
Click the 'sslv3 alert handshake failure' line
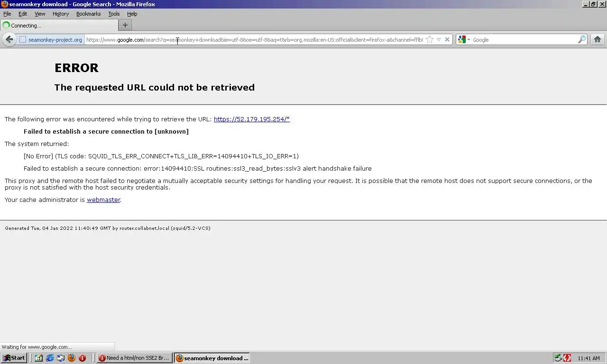click(x=198, y=168)
